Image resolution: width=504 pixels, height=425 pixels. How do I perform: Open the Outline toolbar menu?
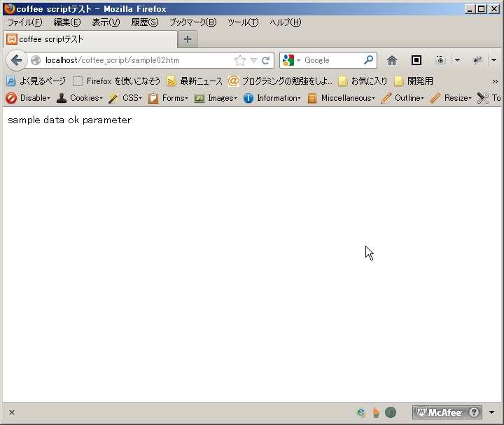[409, 98]
